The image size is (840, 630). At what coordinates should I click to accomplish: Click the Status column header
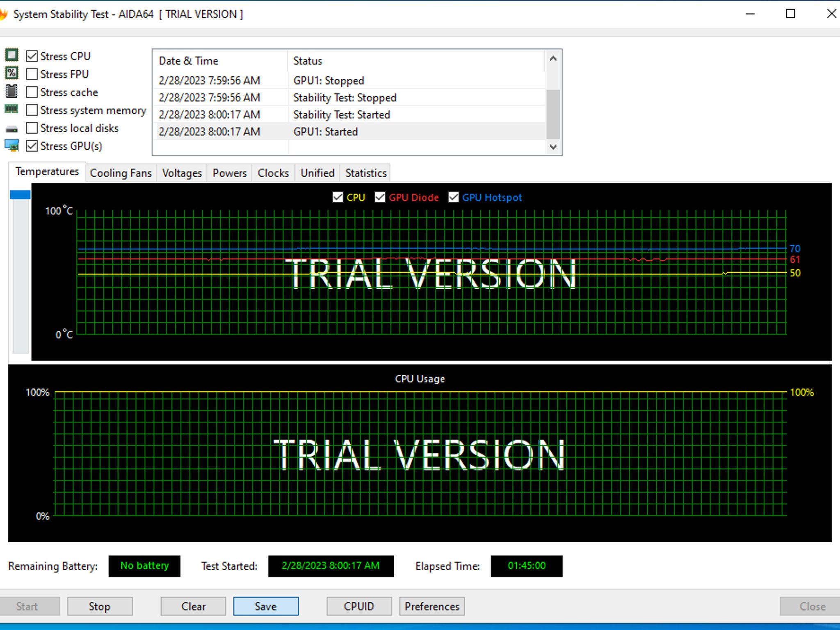coord(416,61)
